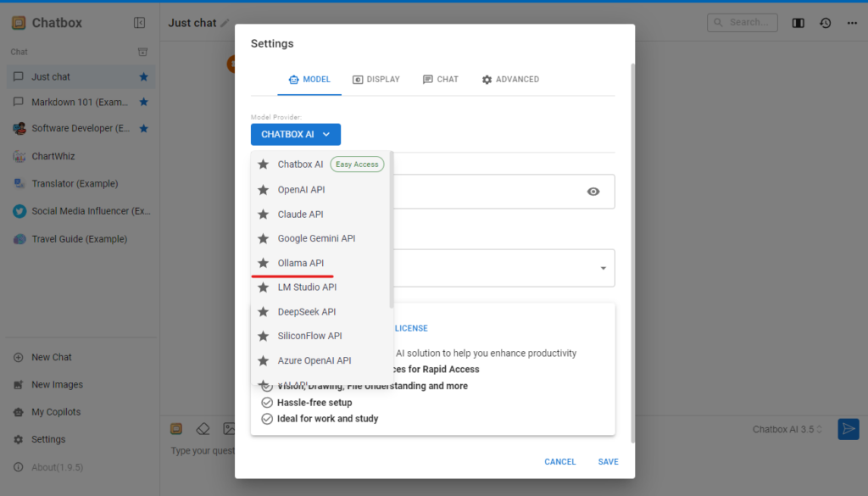Screen dimensions: 868x496
Task: Click the eraser clear icon in toolbar
Action: (x=203, y=429)
